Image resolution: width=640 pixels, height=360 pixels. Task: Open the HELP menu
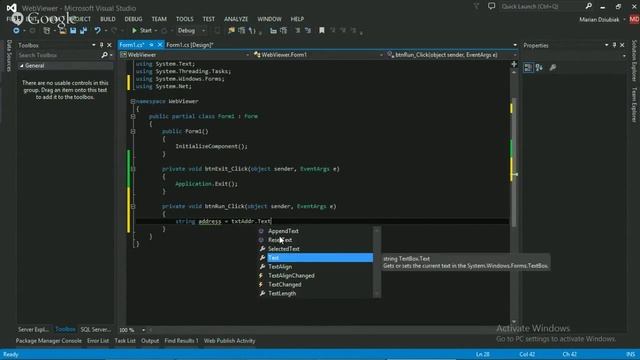click(297, 19)
